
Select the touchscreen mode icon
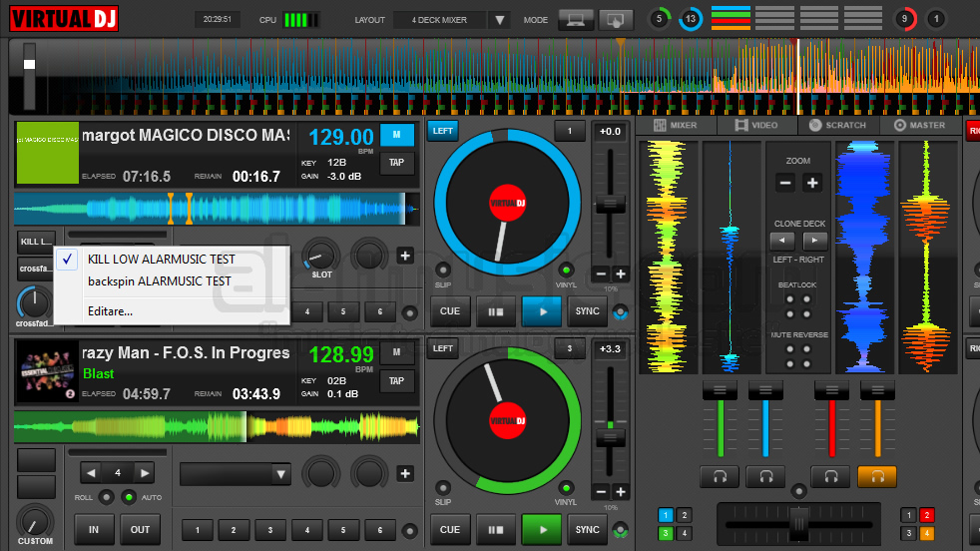click(x=615, y=20)
